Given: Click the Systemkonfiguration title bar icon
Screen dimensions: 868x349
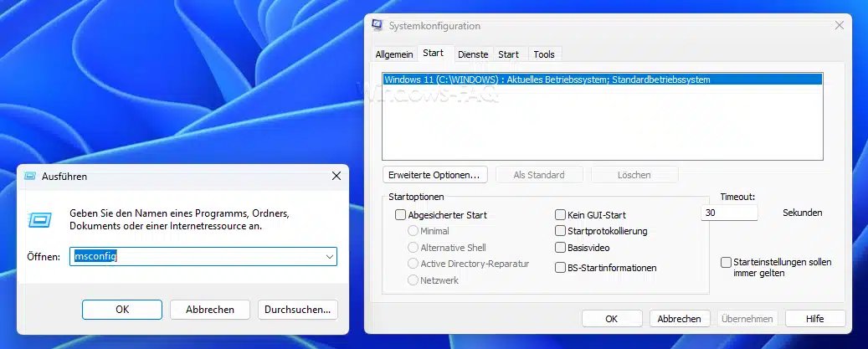Looking at the screenshot, I should click(x=378, y=25).
